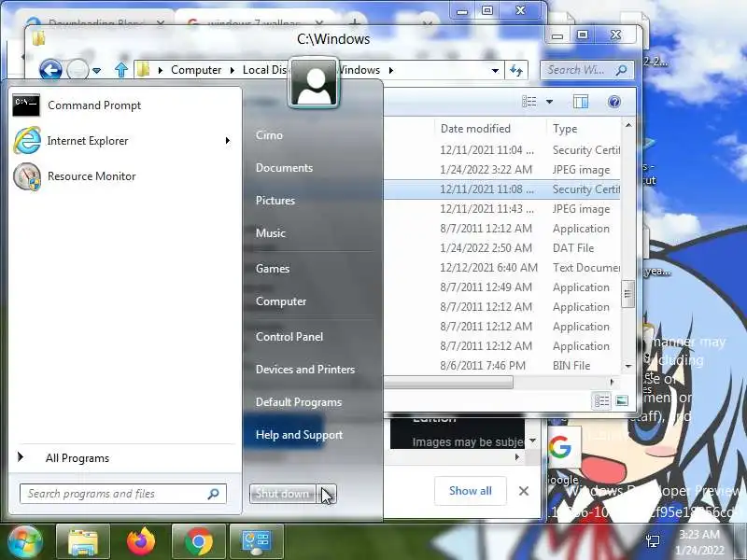Image resolution: width=747 pixels, height=560 pixels.
Task: Select row dated 12/11/2021 11:43 JPEG image
Action: (x=502, y=209)
